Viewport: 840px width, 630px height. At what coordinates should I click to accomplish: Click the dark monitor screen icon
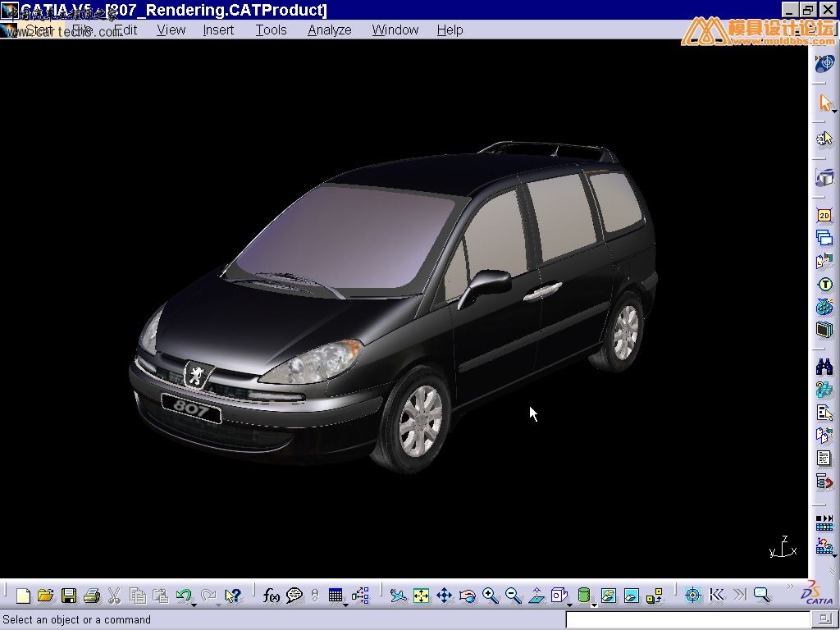click(824, 330)
